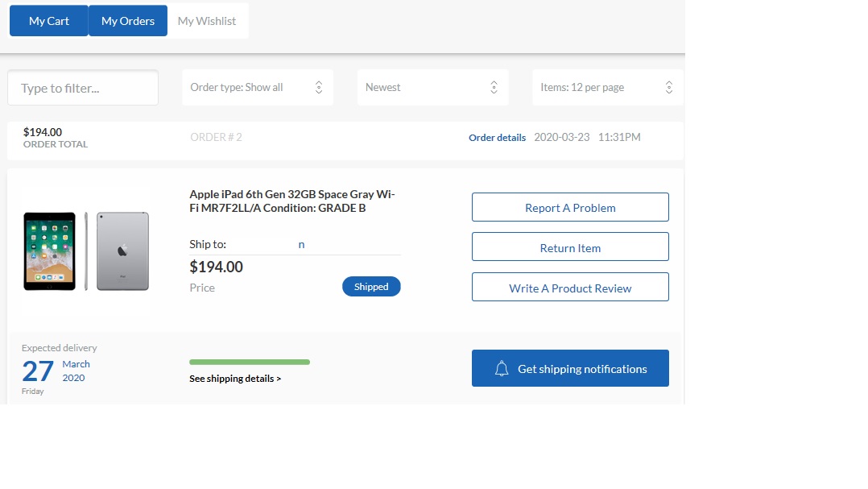The image size is (868, 489).
Task: Click the Order details link
Action: click(497, 137)
